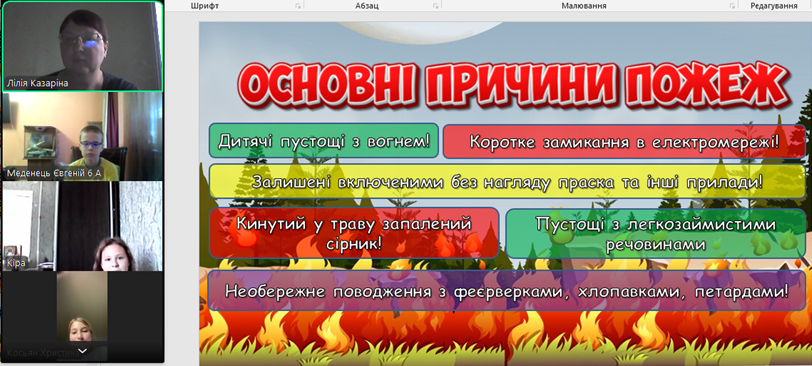Click the Редагування ribbon group label
The width and height of the screenshot is (812, 366).
click(774, 6)
